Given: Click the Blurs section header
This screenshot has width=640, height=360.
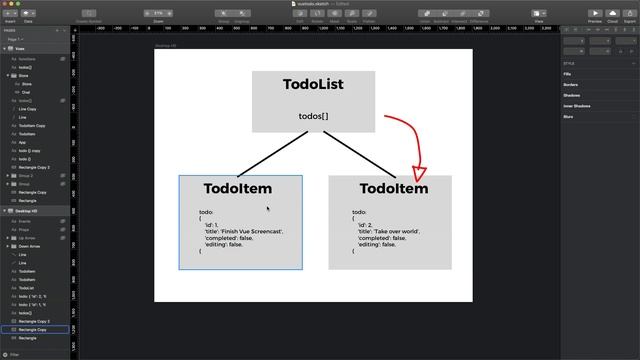Looking at the screenshot, I should 568,116.
